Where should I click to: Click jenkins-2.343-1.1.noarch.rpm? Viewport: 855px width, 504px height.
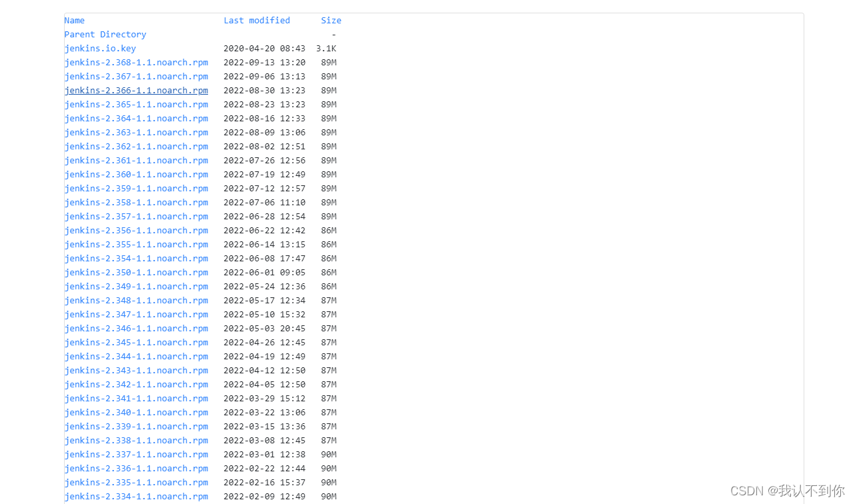(136, 371)
